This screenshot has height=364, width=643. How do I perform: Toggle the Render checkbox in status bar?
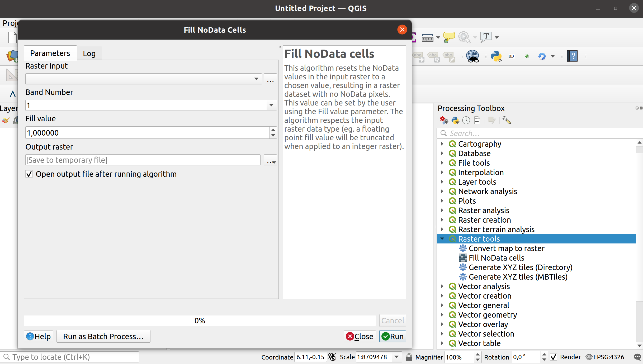tap(554, 357)
